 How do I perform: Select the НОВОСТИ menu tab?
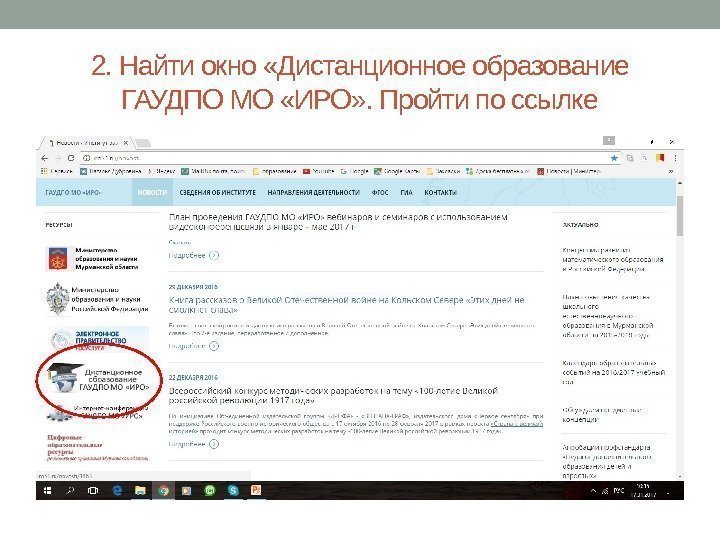[x=152, y=192]
